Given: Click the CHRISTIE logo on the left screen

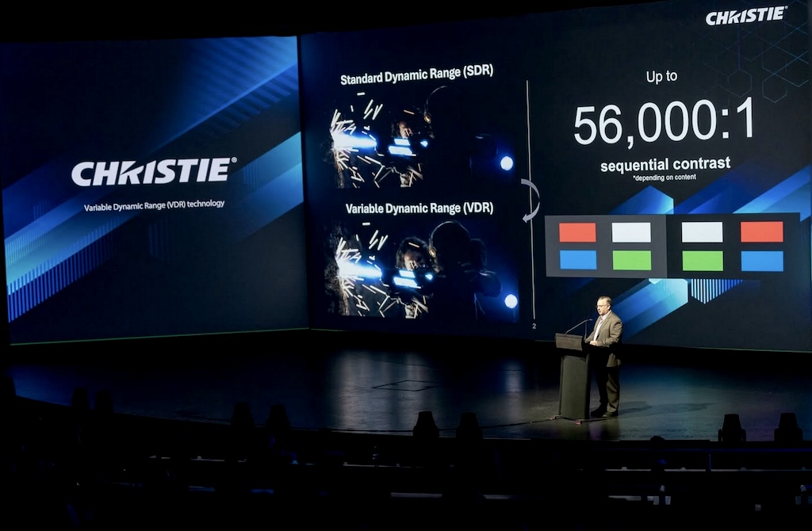Looking at the screenshot, I should coord(154,171).
